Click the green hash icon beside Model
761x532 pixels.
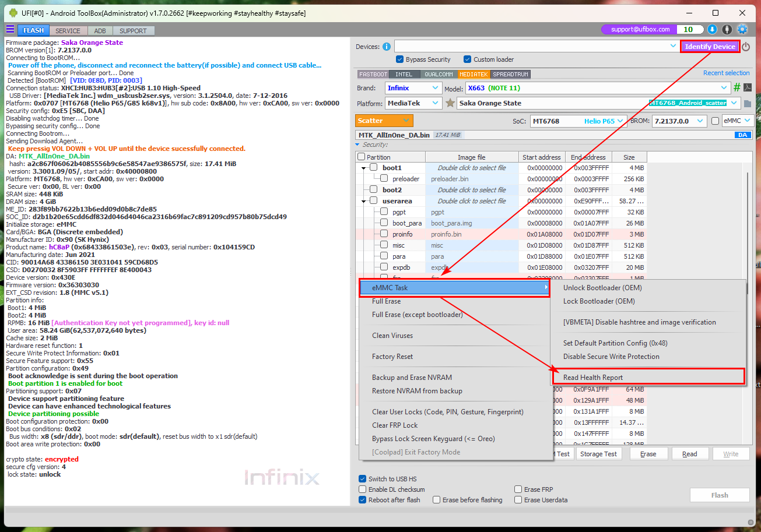point(737,87)
